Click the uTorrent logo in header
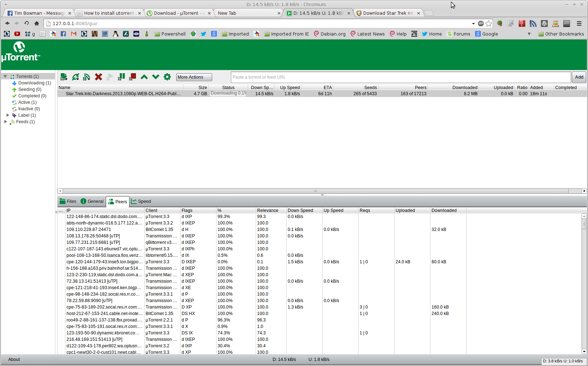This screenshot has width=588, height=366. coord(20,52)
